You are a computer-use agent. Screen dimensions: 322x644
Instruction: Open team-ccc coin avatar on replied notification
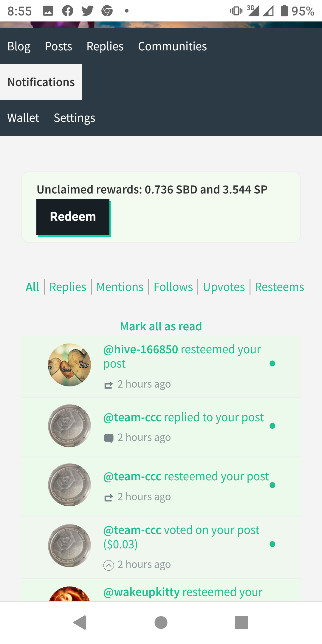tap(69, 426)
